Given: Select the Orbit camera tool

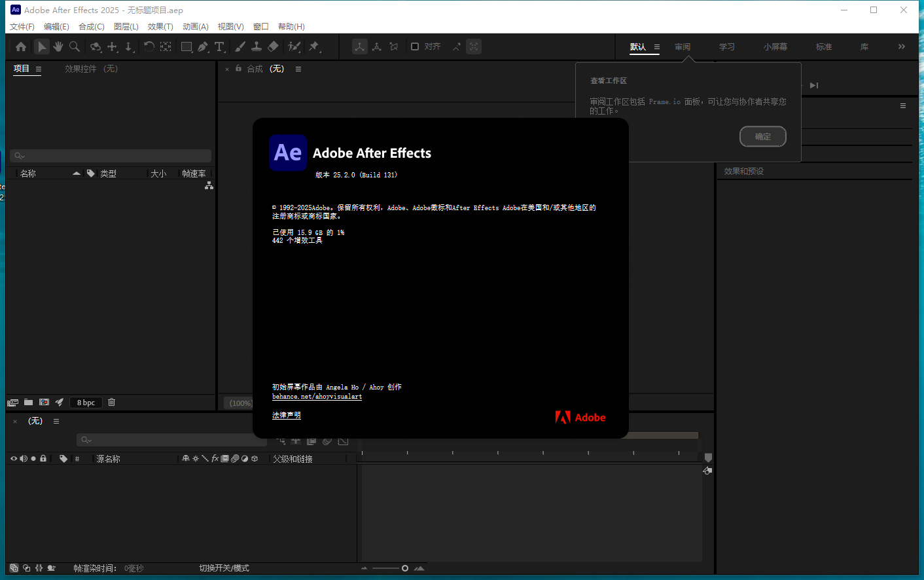Looking at the screenshot, I should pos(96,46).
